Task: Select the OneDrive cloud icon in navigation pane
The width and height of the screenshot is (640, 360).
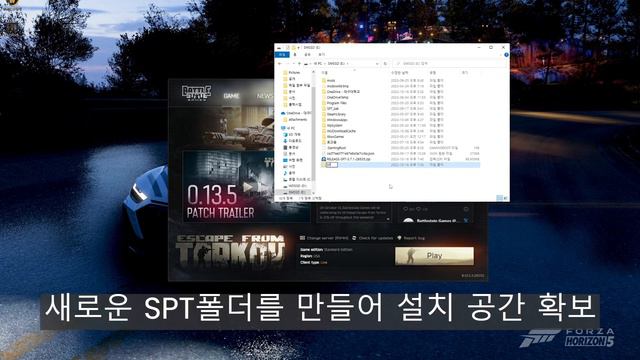Action: tap(283, 113)
